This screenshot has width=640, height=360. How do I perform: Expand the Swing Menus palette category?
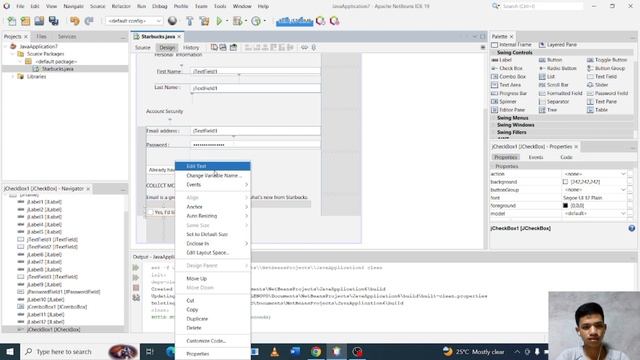pos(512,118)
